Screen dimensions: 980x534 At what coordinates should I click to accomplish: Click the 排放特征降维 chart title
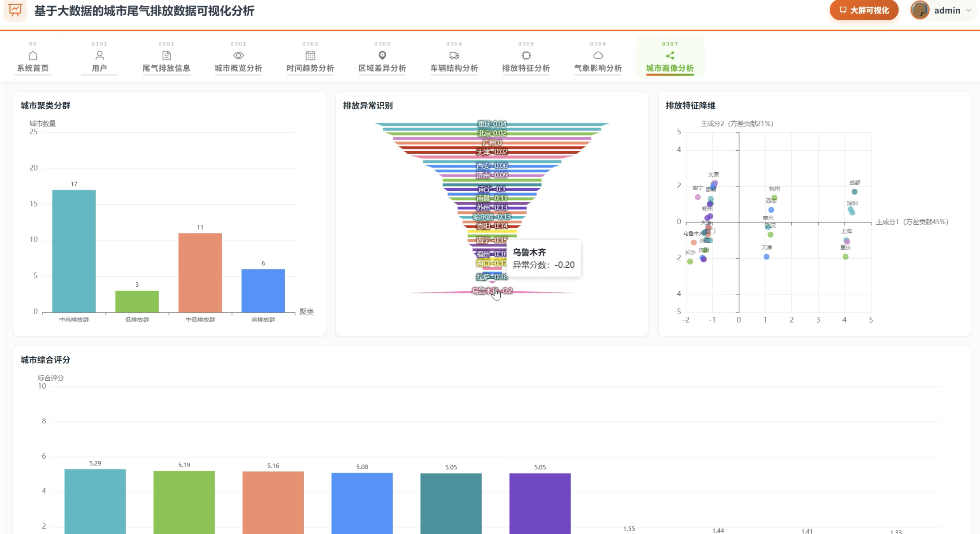[691, 106]
